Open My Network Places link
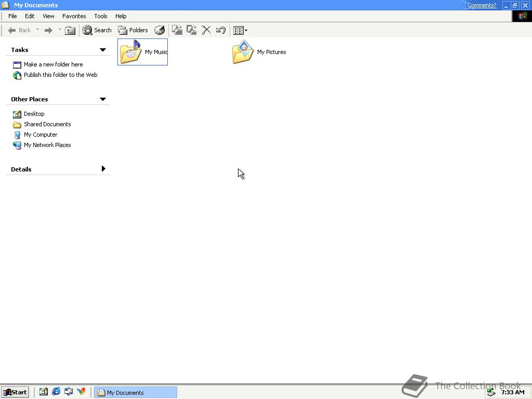 point(47,145)
